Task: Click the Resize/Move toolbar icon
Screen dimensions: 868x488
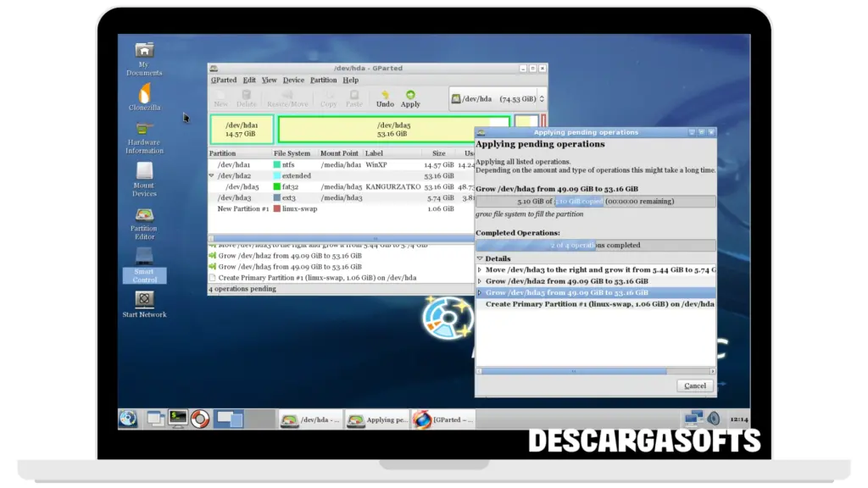Action: coord(287,98)
